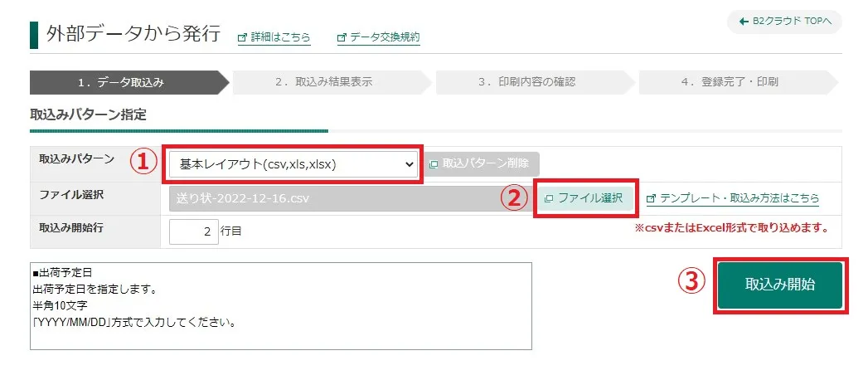Click the external-link icon beside テンプレート・取込方法はこちら
The width and height of the screenshot is (868, 375).
coord(651,198)
